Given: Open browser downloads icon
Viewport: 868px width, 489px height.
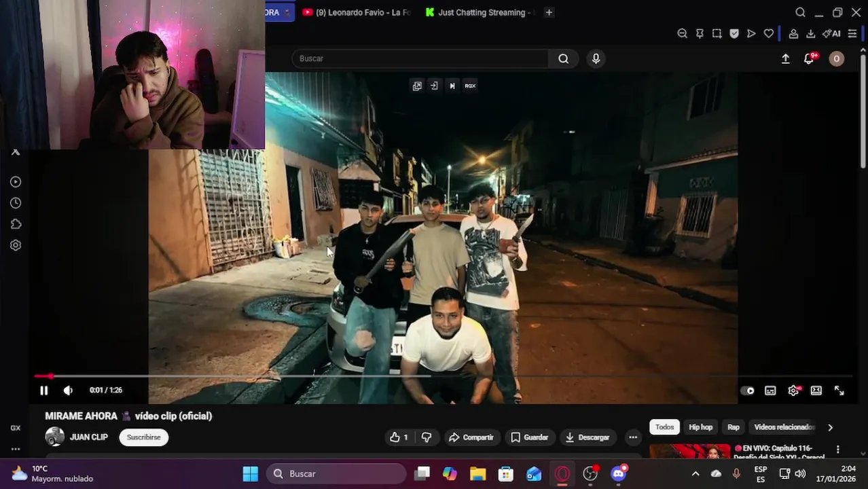Looking at the screenshot, I should pyautogui.click(x=810, y=33).
